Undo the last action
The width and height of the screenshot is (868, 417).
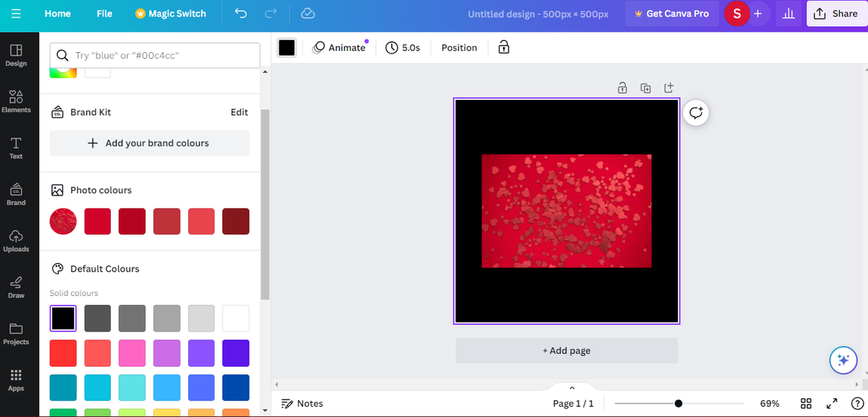[x=240, y=13]
